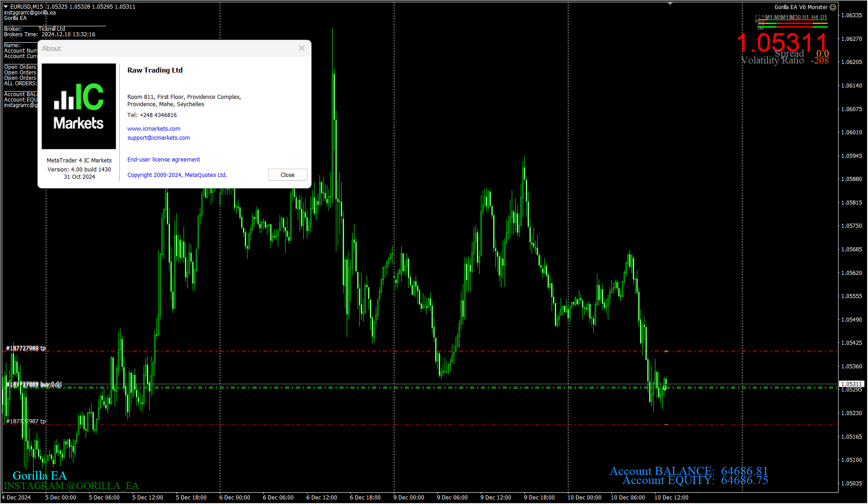
Task: Close the About dialog with the X icon
Action: [x=302, y=48]
